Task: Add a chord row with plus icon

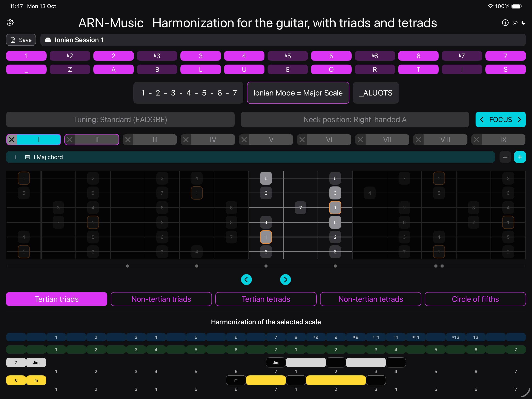Action: click(520, 157)
